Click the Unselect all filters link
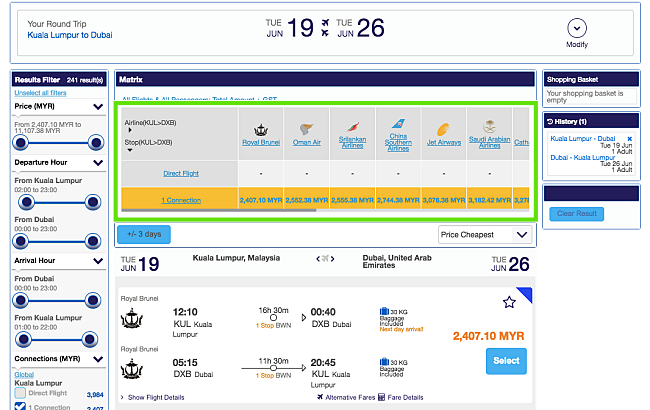The width and height of the screenshot is (650, 410). click(x=40, y=93)
